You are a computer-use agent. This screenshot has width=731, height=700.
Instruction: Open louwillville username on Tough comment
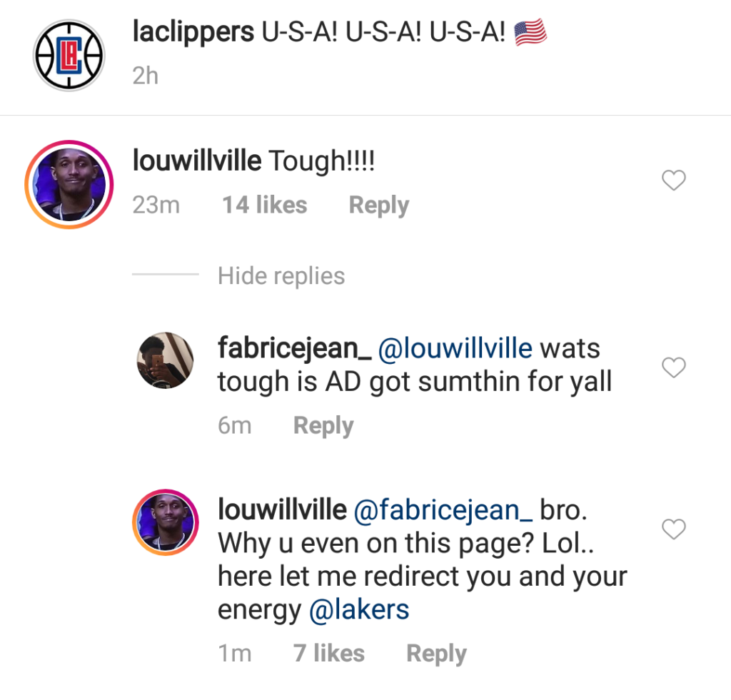(197, 161)
